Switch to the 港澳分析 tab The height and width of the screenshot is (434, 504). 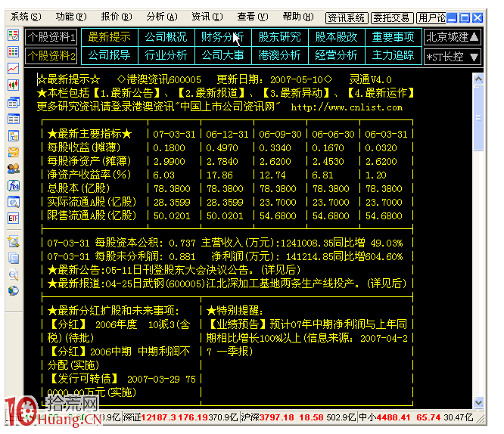pos(280,55)
